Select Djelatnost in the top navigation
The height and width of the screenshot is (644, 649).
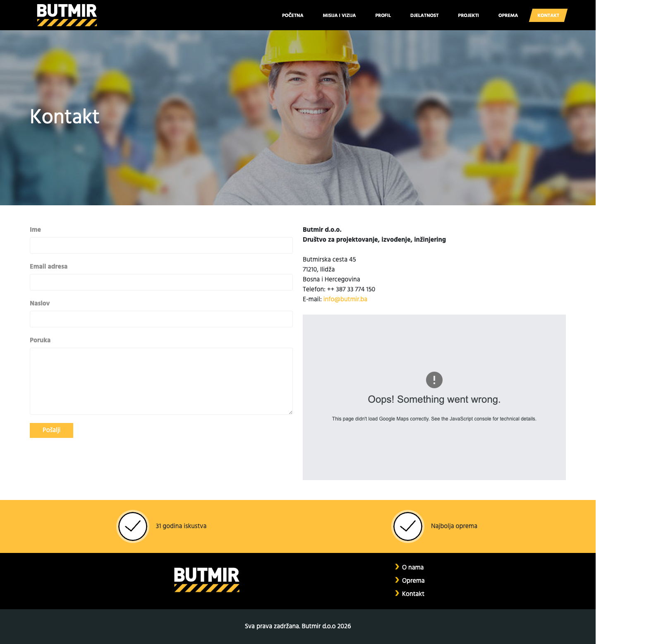(x=424, y=15)
